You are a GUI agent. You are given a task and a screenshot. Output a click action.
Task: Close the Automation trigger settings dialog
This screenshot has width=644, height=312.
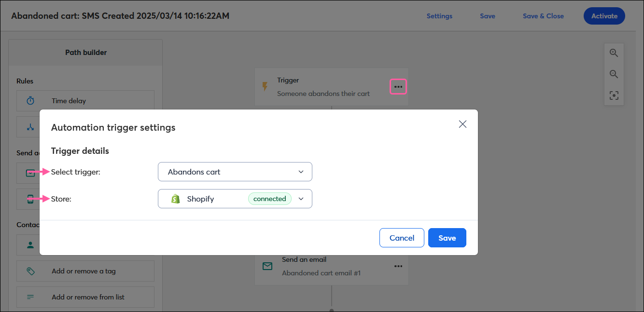coord(462,124)
